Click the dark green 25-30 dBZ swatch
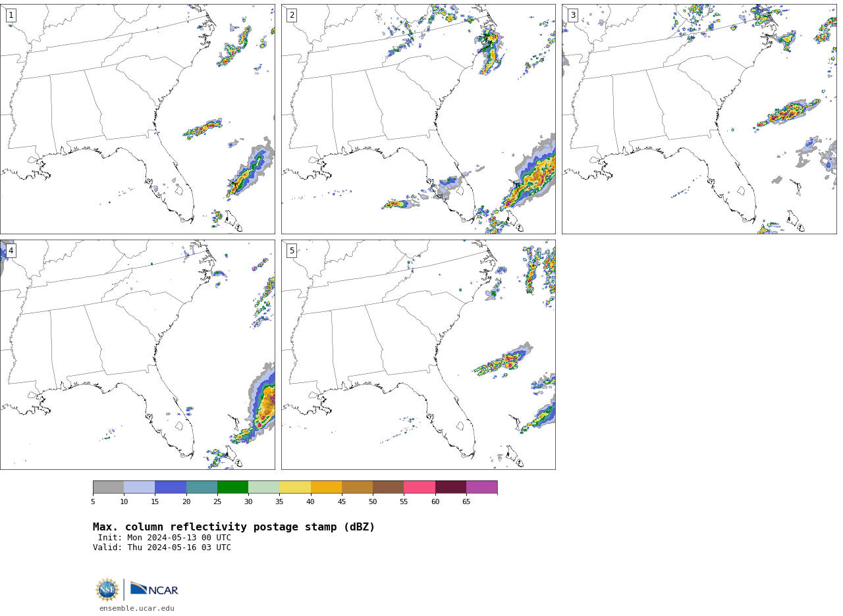This screenshot has width=843, height=616. (232, 487)
